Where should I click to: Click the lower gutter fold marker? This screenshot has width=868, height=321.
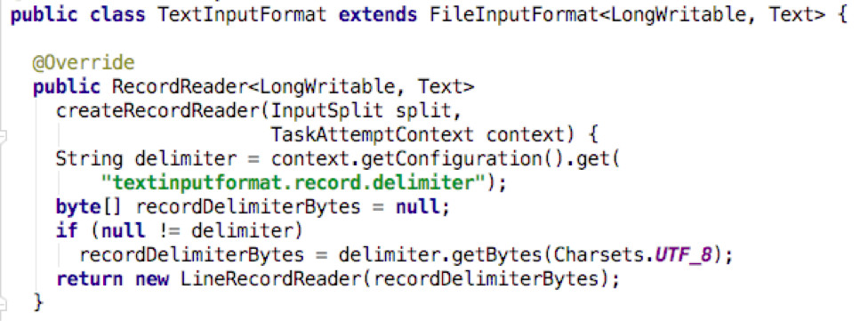(x=2, y=302)
